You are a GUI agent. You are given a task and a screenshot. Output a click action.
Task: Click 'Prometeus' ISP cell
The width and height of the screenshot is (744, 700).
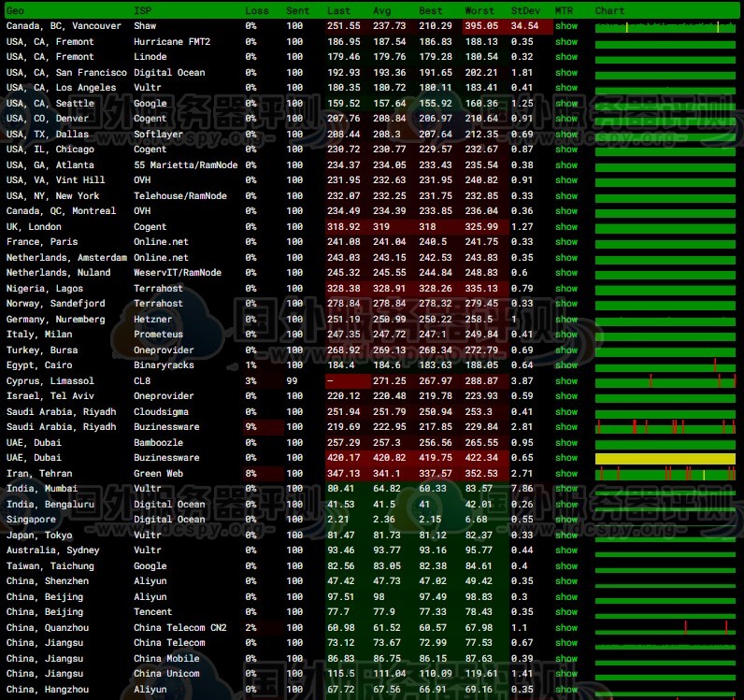point(158,335)
